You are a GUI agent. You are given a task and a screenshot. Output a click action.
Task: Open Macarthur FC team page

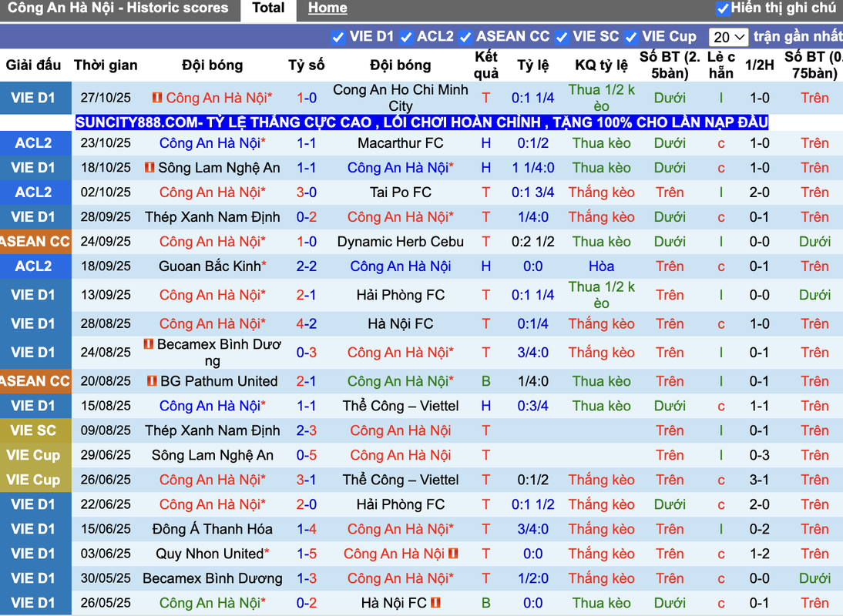pos(401,143)
